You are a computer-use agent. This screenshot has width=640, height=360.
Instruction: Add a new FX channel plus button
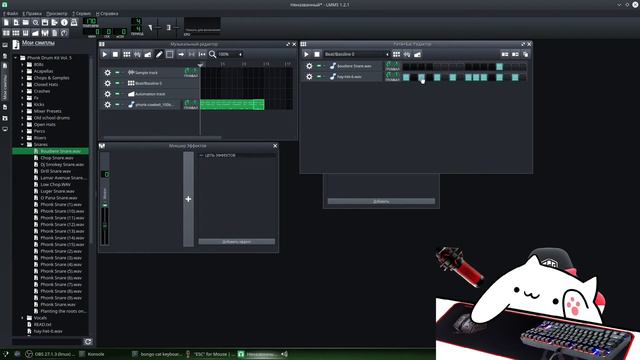[x=188, y=199]
